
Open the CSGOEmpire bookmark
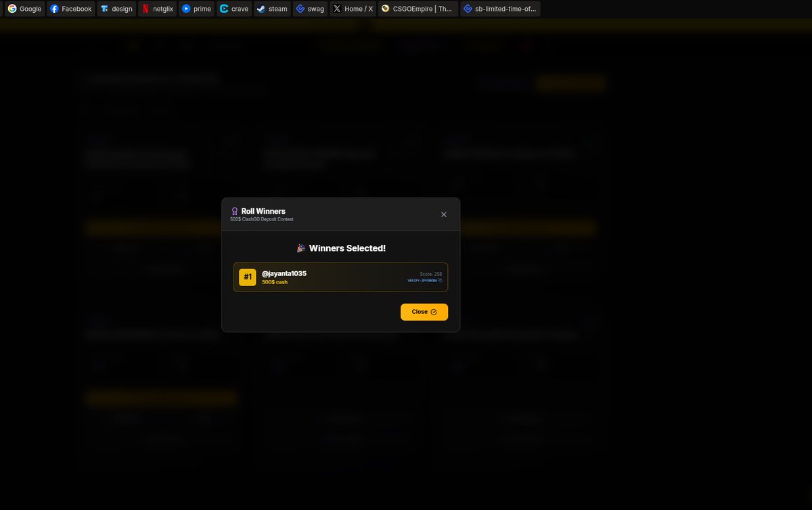click(x=418, y=9)
